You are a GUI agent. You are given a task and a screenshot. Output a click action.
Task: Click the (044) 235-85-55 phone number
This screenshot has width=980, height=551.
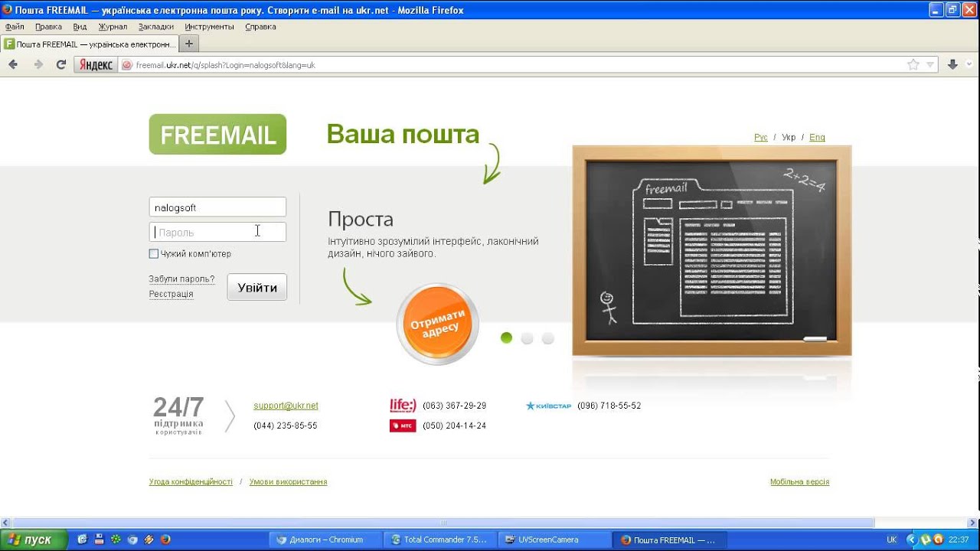click(286, 425)
